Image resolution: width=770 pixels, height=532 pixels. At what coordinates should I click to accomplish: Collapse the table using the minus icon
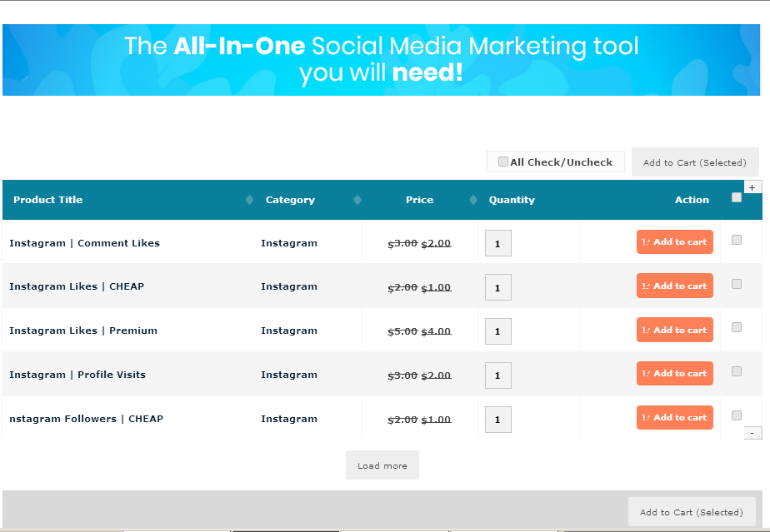752,432
